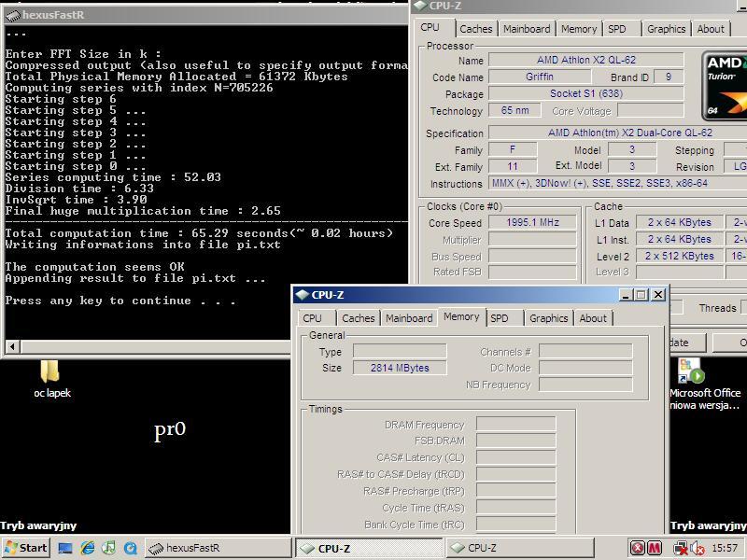747x560 pixels.
Task: Click the empty Core Voltage field
Action: tap(651, 110)
